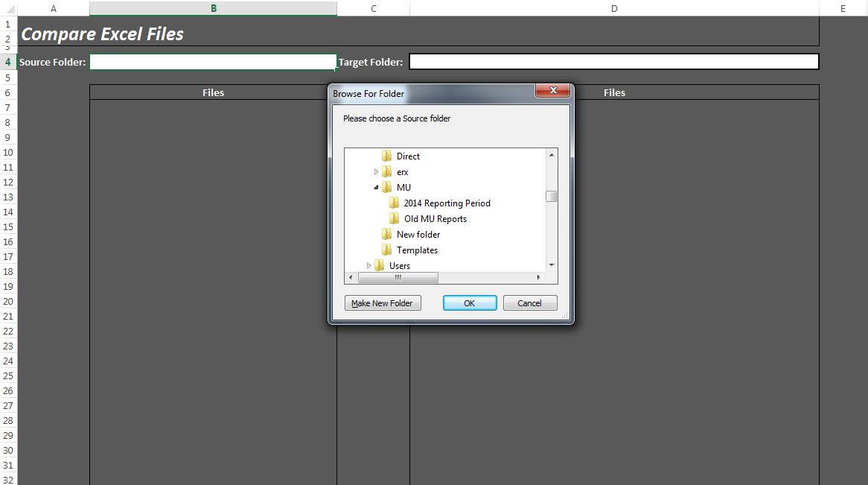Cancel the Browse For Folder dialog

click(530, 303)
